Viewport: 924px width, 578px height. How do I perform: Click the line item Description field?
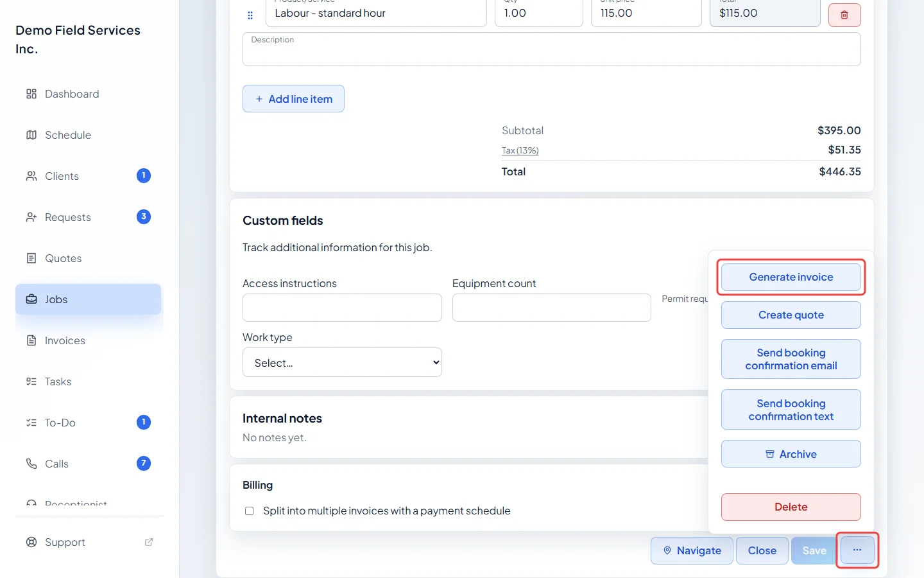[552, 49]
